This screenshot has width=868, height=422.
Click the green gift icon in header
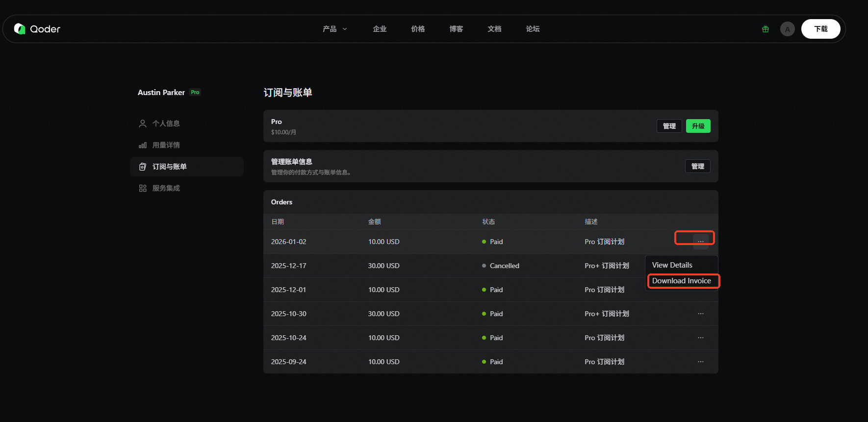[766, 29]
